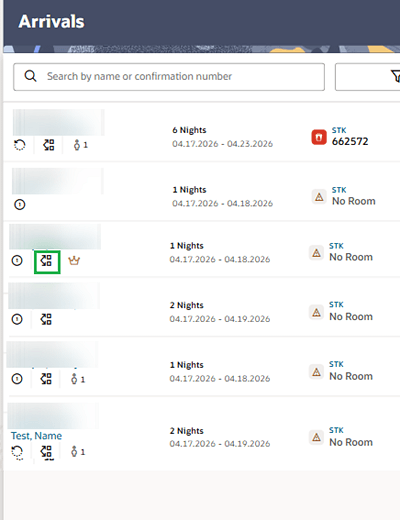Click the red room status icon for 662572
This screenshot has width=400, height=520.
click(319, 137)
